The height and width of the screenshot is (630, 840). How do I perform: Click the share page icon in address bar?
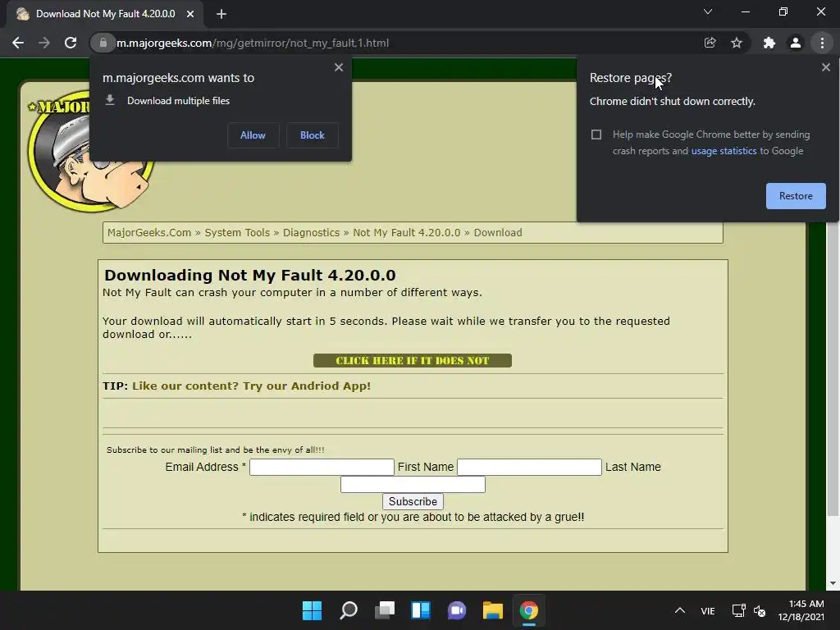click(710, 43)
